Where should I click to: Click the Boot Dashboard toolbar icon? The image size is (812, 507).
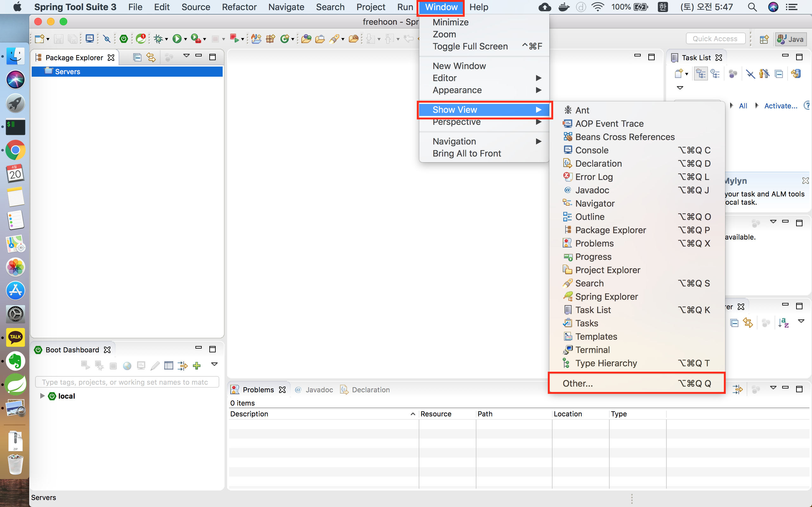click(123, 39)
